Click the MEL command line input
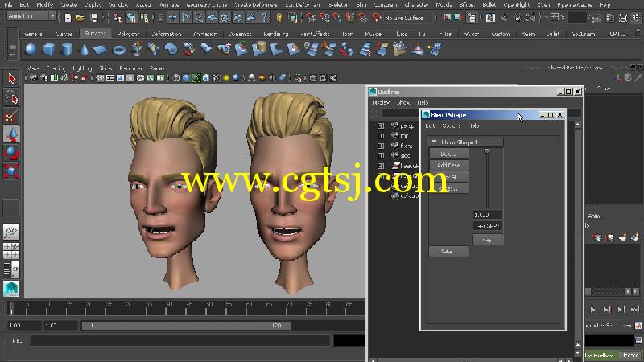The width and height of the screenshot is (644, 362). coord(180,340)
